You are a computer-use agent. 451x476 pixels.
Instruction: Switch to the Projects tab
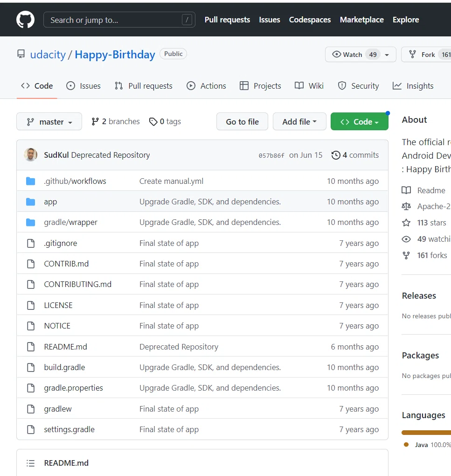(260, 86)
